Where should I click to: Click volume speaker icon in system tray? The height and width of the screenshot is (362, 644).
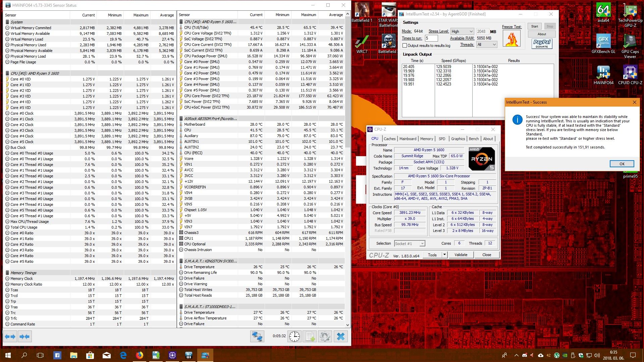597,355
